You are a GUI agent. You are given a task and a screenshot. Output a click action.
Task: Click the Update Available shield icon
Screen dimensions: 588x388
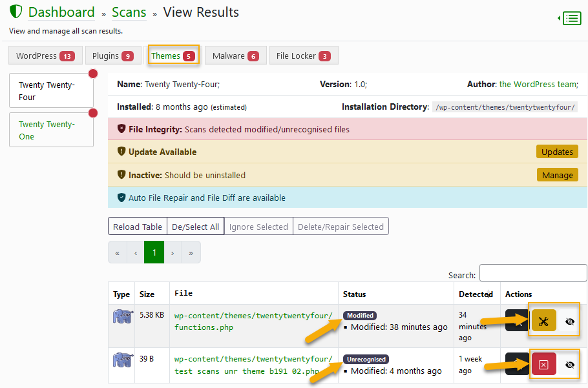[121, 151]
